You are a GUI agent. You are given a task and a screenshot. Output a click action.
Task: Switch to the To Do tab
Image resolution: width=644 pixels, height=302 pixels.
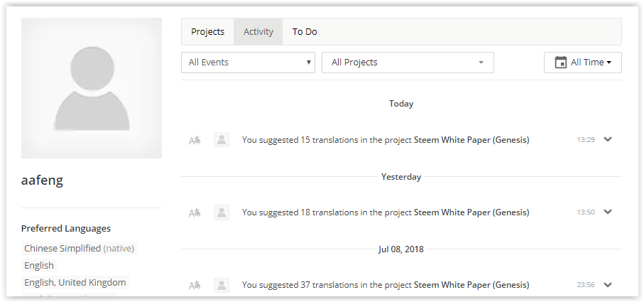pos(305,32)
